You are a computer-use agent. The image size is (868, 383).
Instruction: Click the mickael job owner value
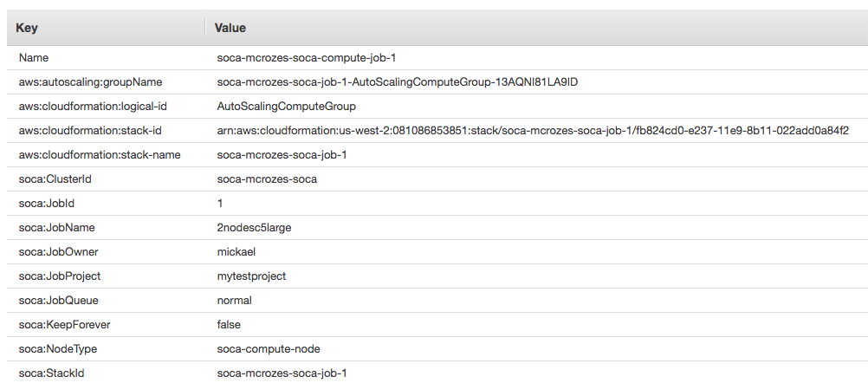[x=236, y=252]
